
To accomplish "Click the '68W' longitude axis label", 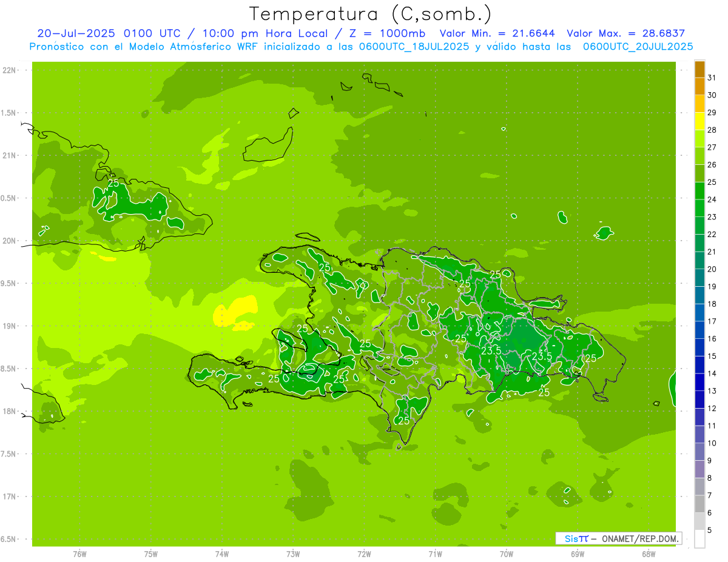I will pyautogui.click(x=649, y=554).
